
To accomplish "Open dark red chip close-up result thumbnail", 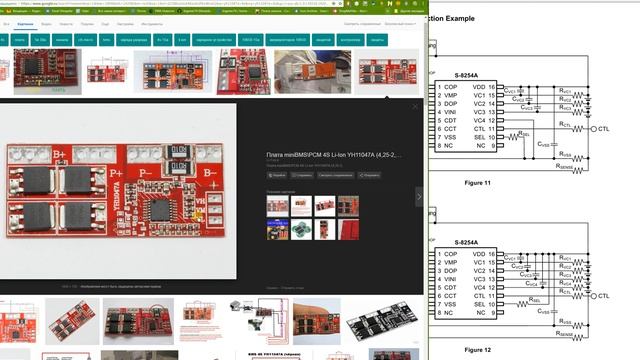I will 47,72.
